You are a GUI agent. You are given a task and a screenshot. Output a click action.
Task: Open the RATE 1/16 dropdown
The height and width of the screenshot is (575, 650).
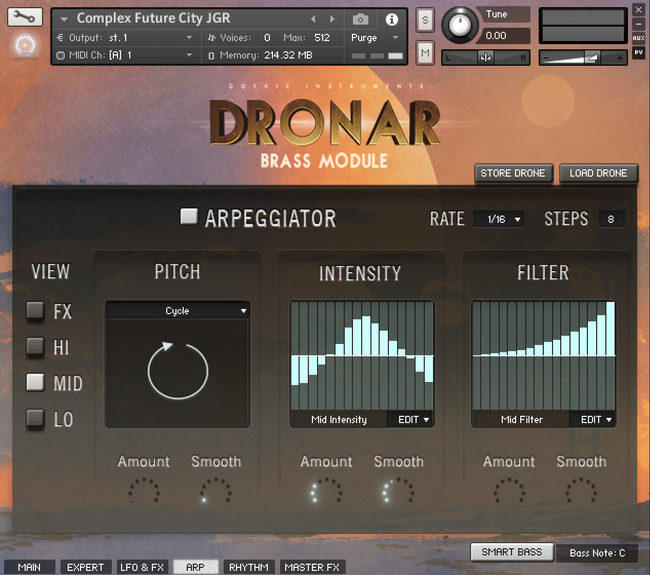[x=499, y=219]
